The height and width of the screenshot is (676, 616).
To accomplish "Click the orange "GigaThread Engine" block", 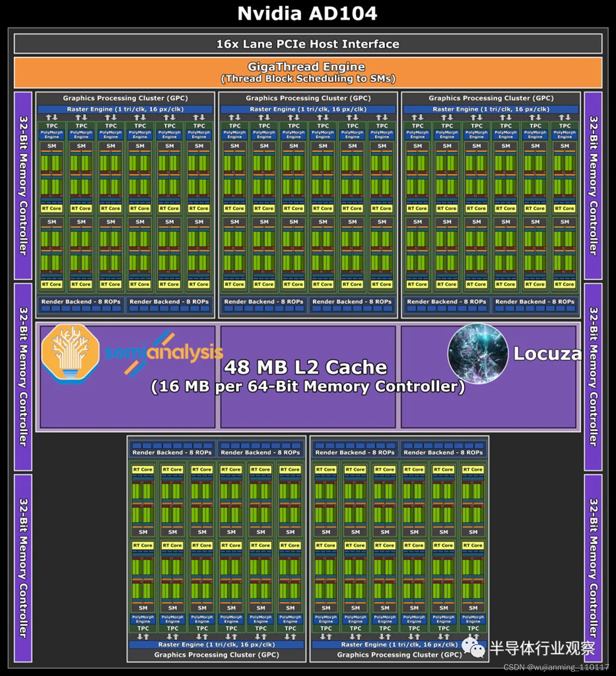I will pos(308,72).
